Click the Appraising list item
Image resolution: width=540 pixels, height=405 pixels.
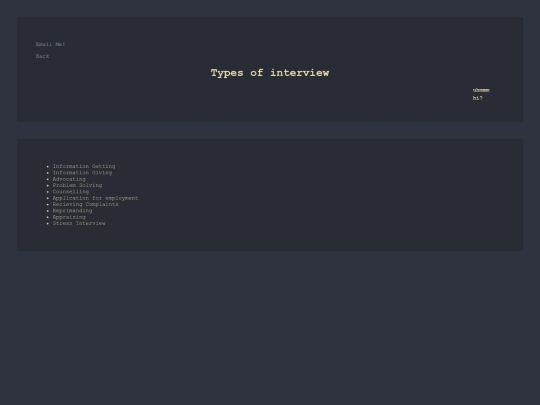[69, 217]
